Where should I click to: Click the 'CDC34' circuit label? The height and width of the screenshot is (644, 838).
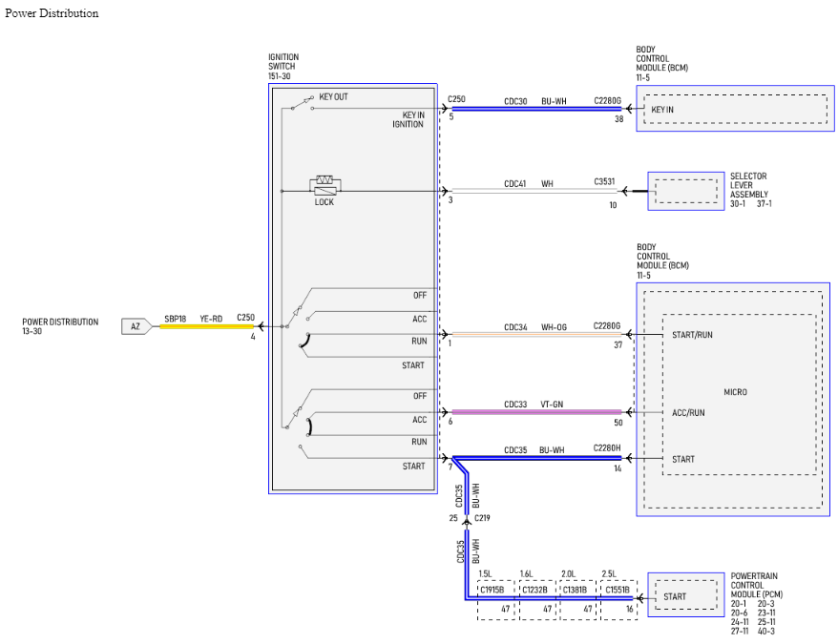515,327
